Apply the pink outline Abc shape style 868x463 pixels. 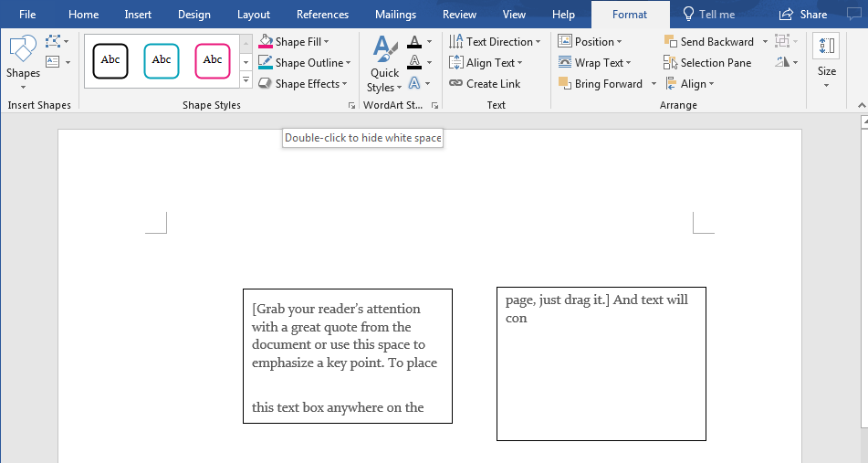pyautogui.click(x=212, y=61)
